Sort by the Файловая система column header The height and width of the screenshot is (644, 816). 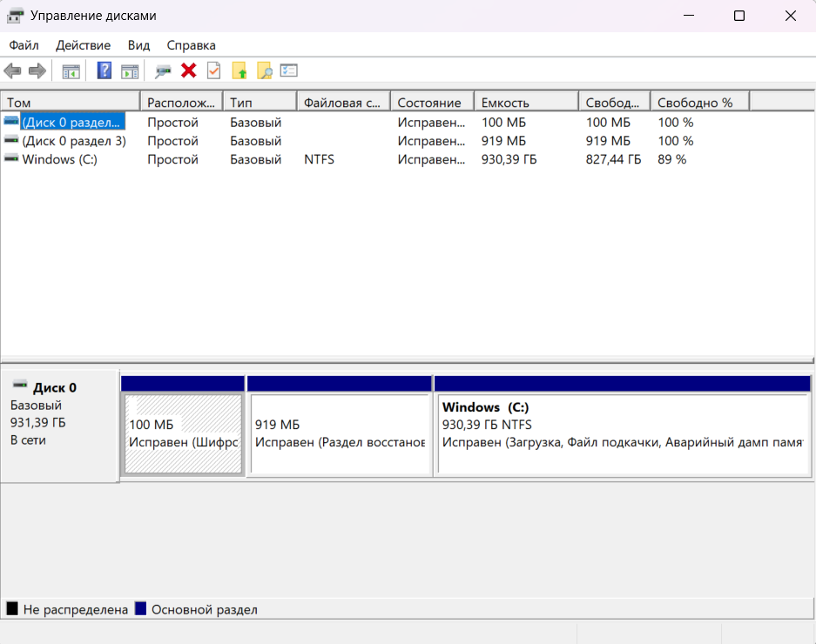[x=344, y=102]
